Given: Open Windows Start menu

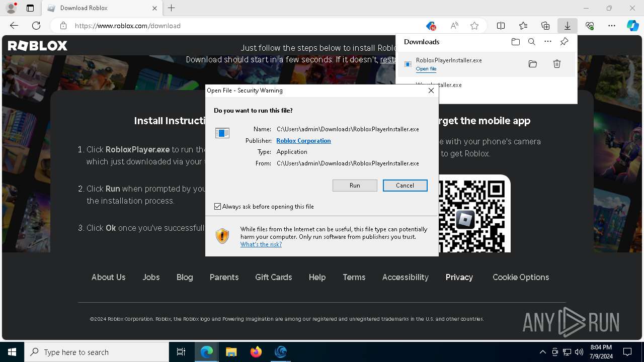Looking at the screenshot, I should pos(12,352).
